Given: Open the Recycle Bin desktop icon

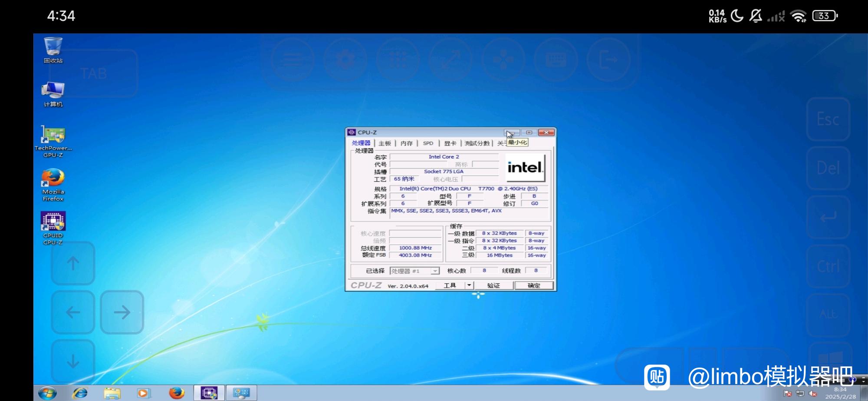Looking at the screenshot, I should 53,50.
